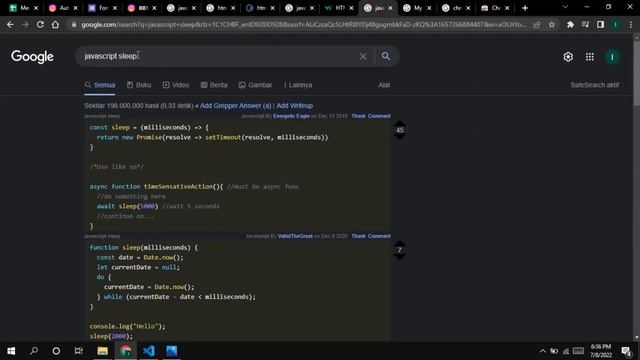Go forward with the browser forward arrow

[25, 24]
